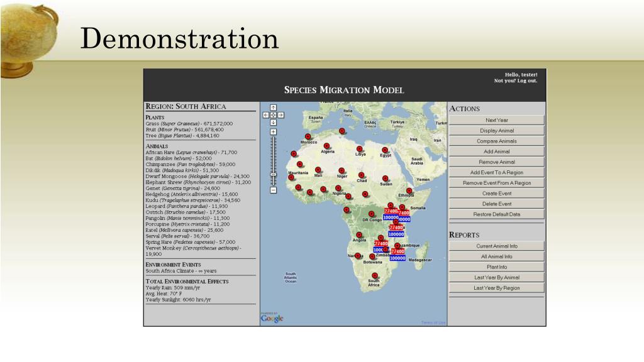
Task: Click the Grass (Super Grasseus) plant entry
Action: click(189, 124)
